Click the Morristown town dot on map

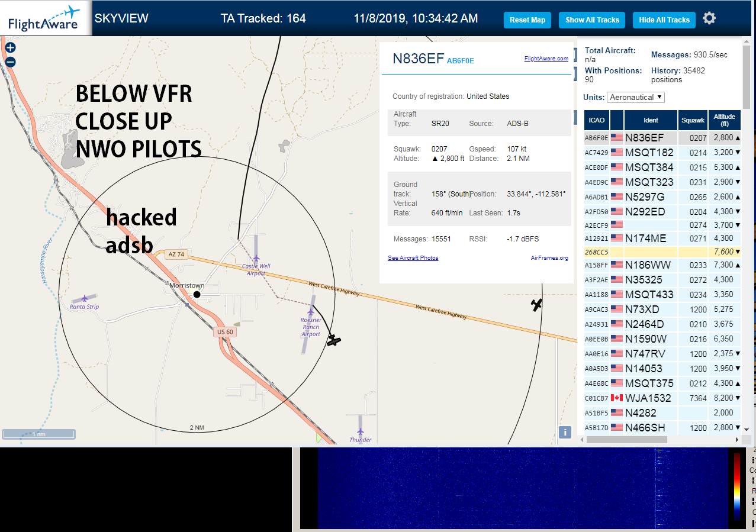[x=197, y=294]
